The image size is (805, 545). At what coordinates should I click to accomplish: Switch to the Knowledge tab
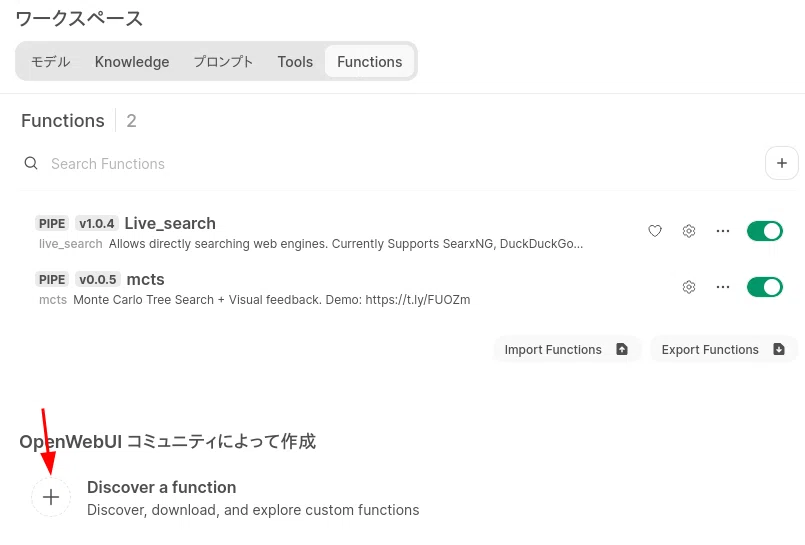132,62
